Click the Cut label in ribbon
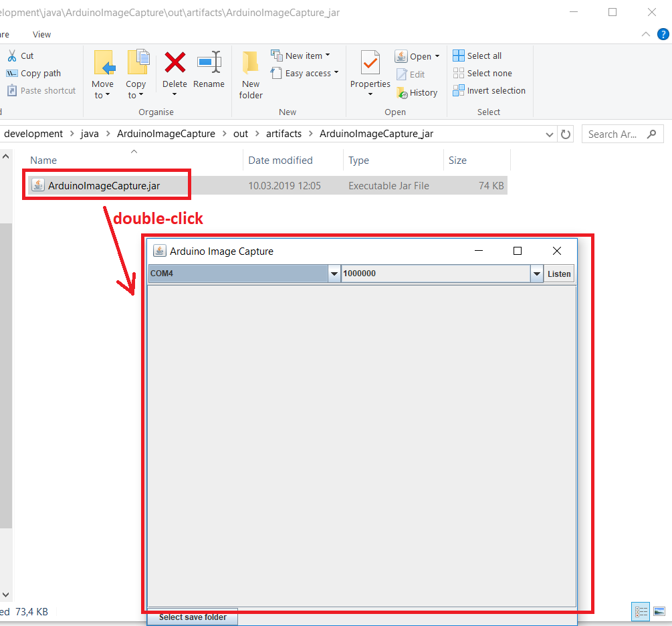The width and height of the screenshot is (672, 626). click(x=27, y=56)
